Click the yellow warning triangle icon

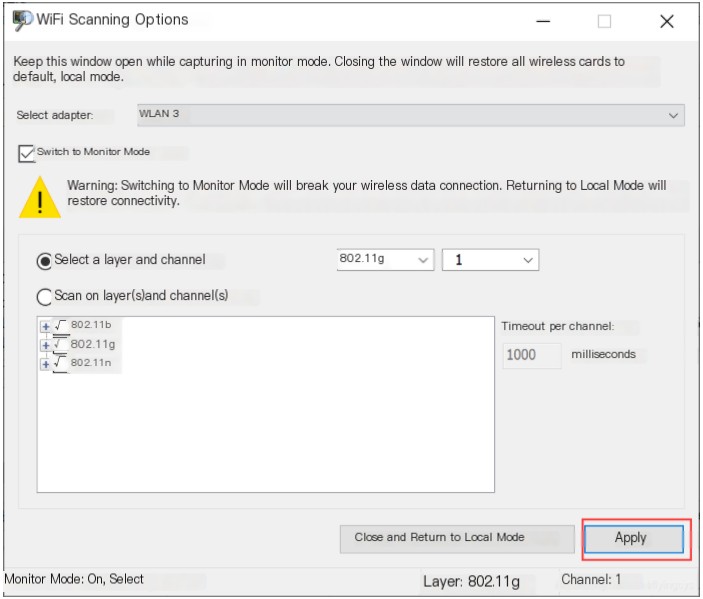pos(40,197)
